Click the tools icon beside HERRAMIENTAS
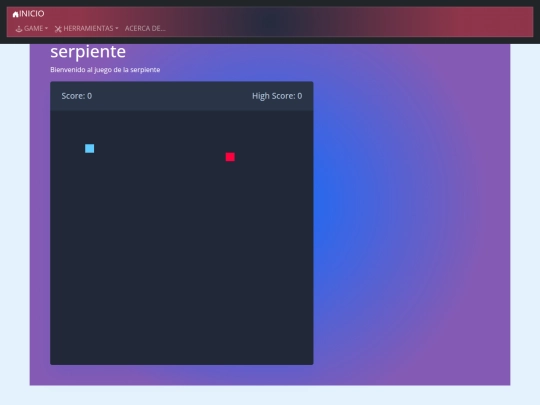 tap(58, 29)
